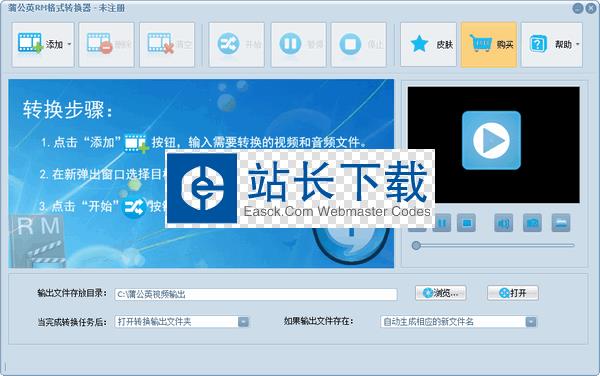Open the dropdown arrow beside 添加
This screenshot has height=376, width=600.
69,44
